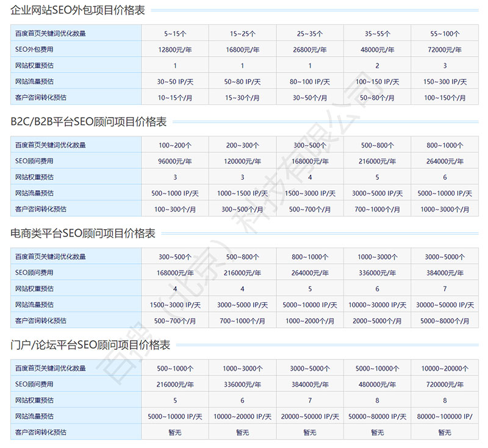This screenshot has width=488, height=448.
Task: Click the 384000元/年 cell in 电商 table
Action: pyautogui.click(x=445, y=272)
